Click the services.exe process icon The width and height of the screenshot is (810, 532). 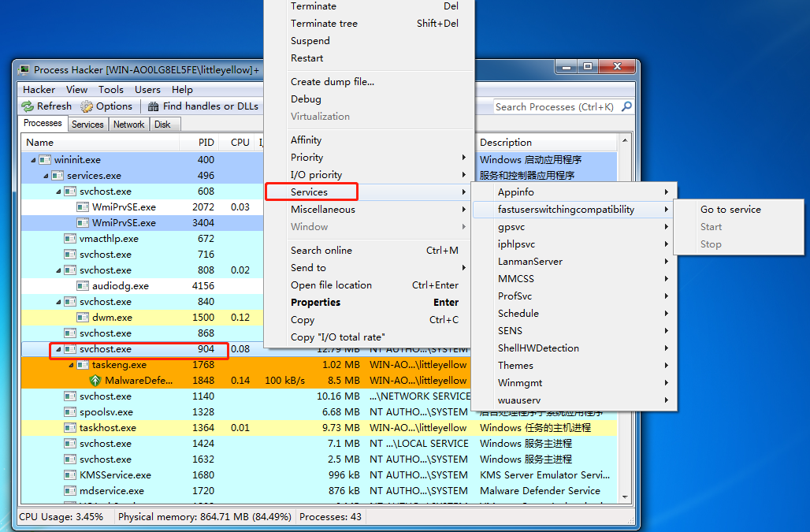click(58, 176)
